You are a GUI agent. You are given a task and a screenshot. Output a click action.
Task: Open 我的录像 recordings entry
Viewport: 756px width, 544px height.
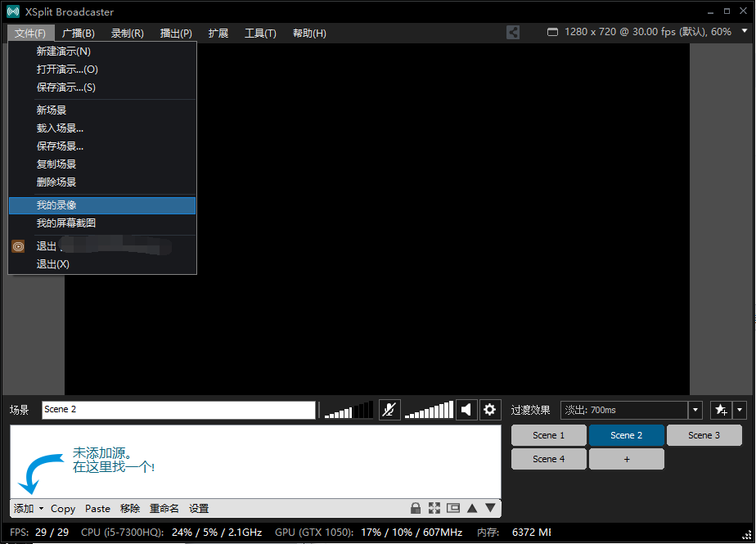pos(102,205)
